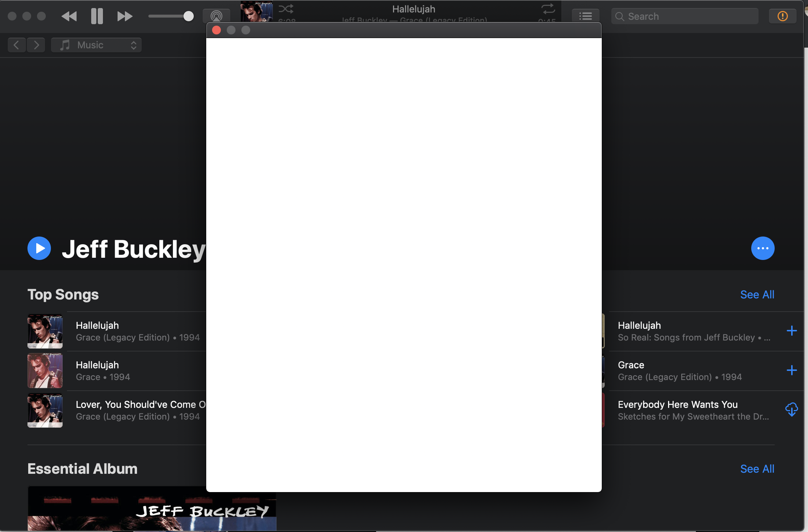Screen dimensions: 808x532
Task: Go back with the left chevron
Action: click(x=16, y=45)
